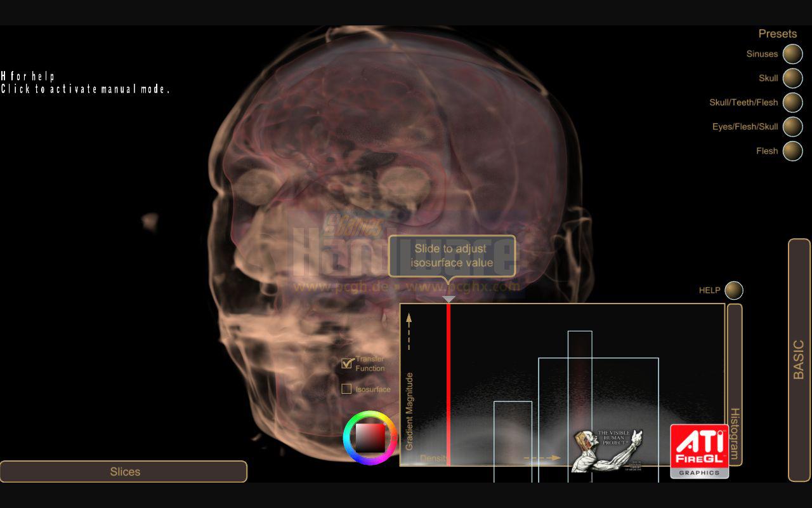812x508 pixels.
Task: Click the 'Presets' heading text
Action: [x=777, y=34]
